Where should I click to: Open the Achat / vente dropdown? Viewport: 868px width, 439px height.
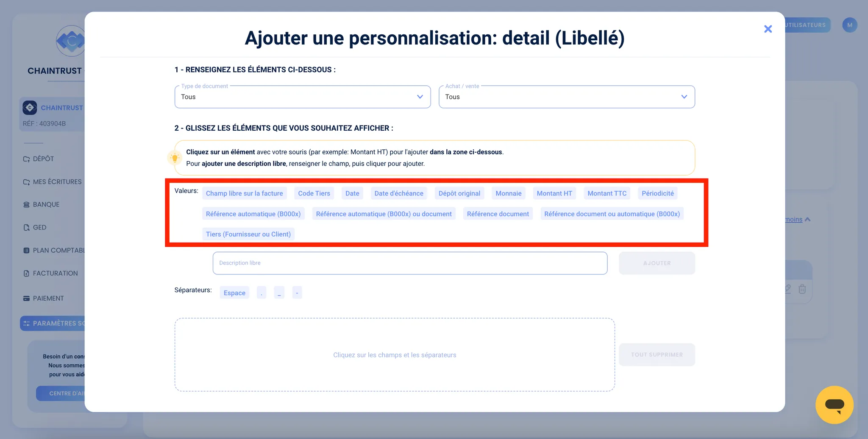(567, 97)
